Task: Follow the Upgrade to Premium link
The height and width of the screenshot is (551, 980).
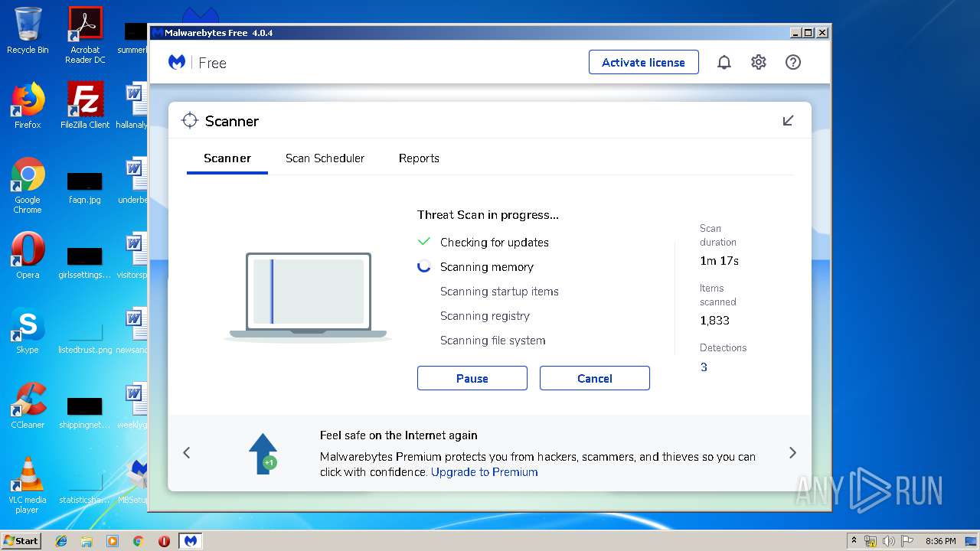Action: pos(485,472)
